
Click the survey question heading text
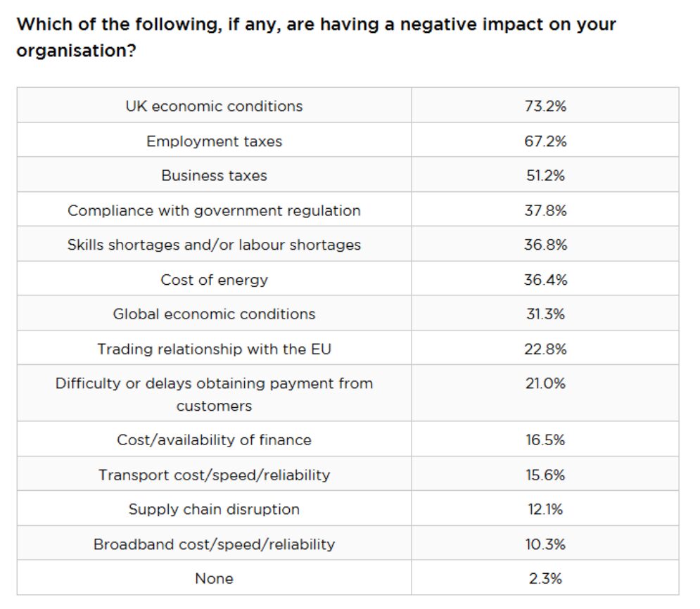(x=316, y=37)
